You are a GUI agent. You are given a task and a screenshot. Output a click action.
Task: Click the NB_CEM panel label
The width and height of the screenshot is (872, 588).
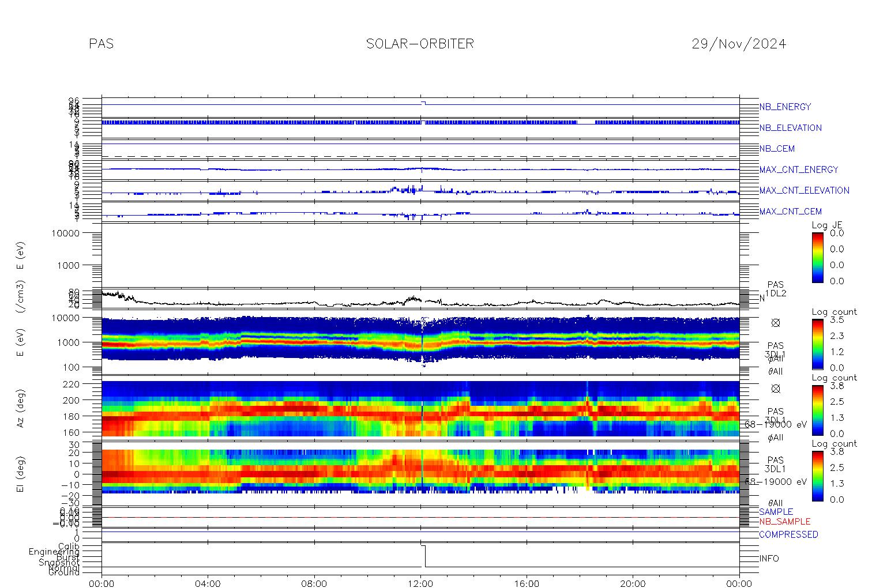[x=777, y=149]
